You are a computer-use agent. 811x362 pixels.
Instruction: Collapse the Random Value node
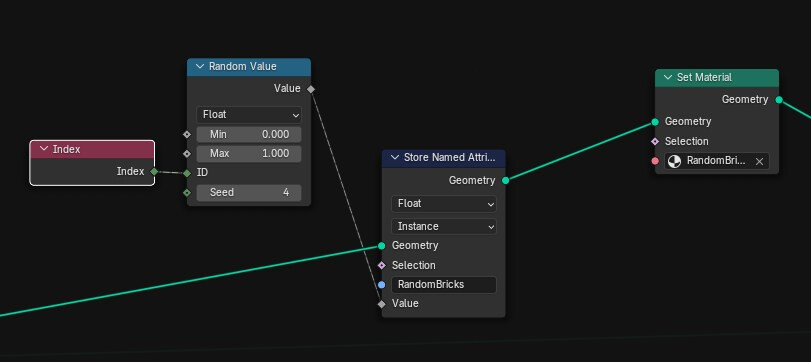[x=200, y=67]
